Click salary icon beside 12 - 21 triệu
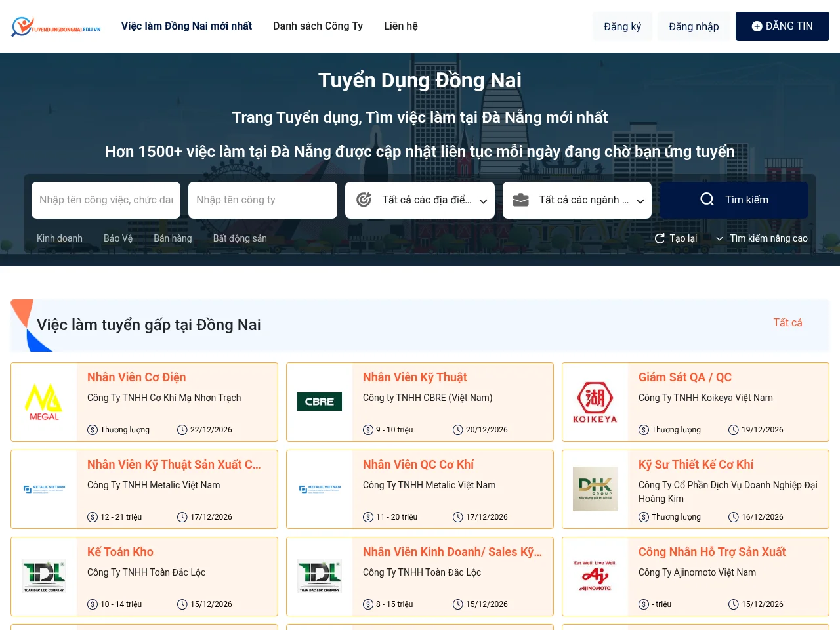 [x=93, y=517]
